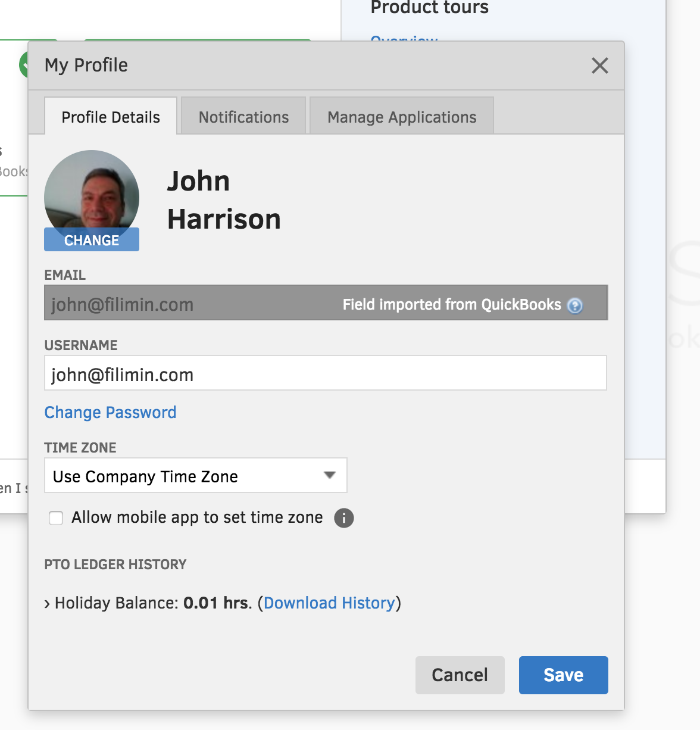Viewport: 700px width, 730px height.
Task: Click CHANGE on the profile photo
Action: [92, 240]
